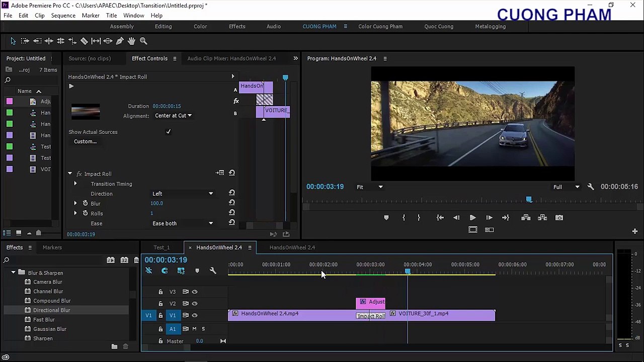The width and height of the screenshot is (644, 362).
Task: Toggle timeline Snap magnet icon
Action: 165,270
